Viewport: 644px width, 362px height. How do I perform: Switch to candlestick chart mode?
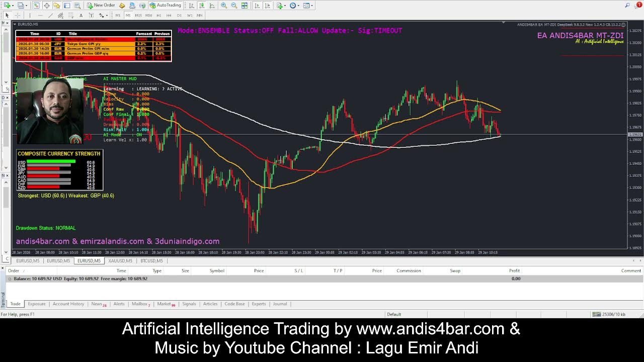click(202, 6)
